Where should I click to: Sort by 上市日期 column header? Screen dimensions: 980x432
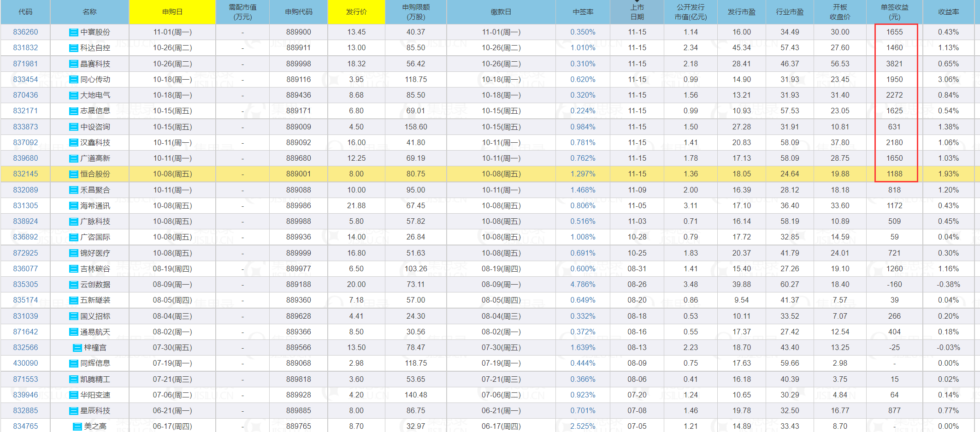[x=637, y=12]
